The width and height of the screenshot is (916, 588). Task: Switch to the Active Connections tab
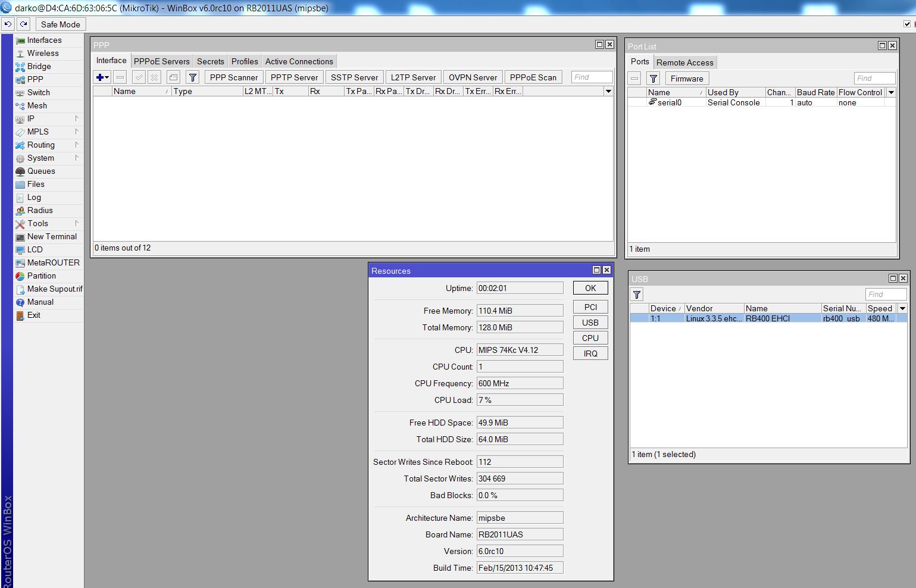[299, 61]
